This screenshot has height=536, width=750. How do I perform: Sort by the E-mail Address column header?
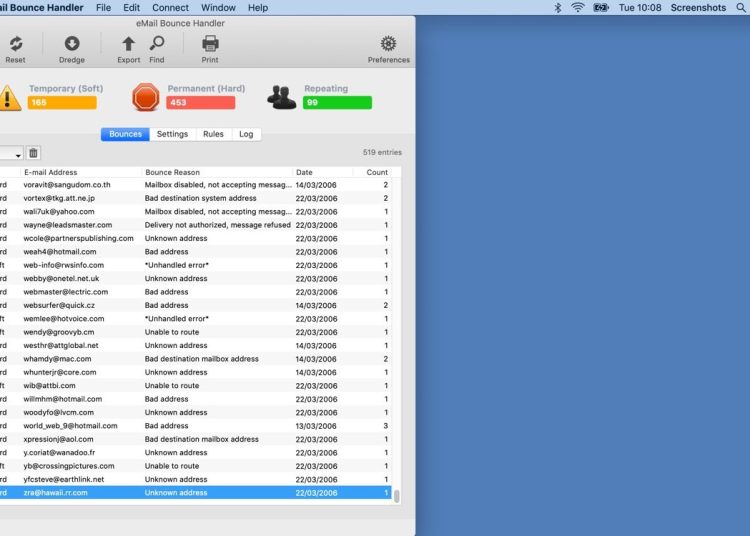(x=80, y=172)
